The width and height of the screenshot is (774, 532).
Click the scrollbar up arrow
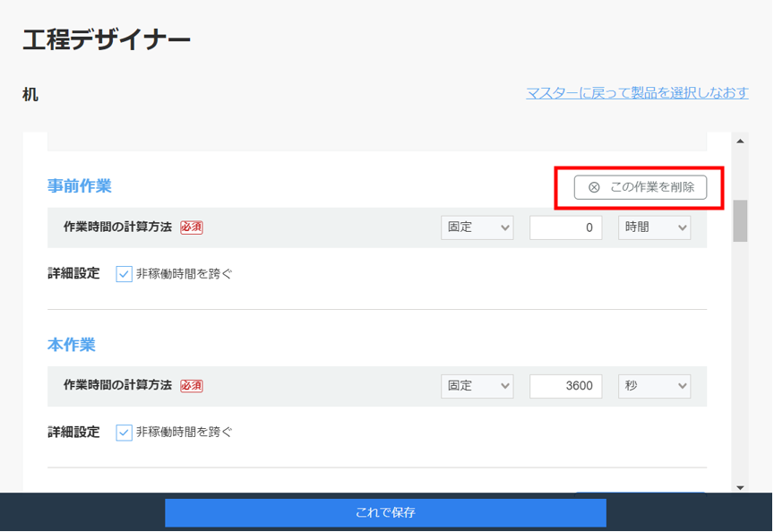coord(740,142)
